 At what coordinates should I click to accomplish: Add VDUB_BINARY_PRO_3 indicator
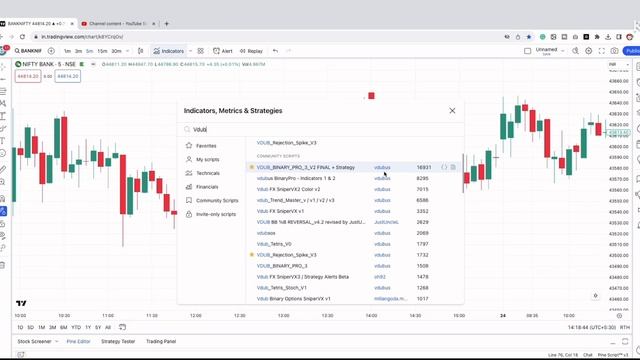click(282, 266)
